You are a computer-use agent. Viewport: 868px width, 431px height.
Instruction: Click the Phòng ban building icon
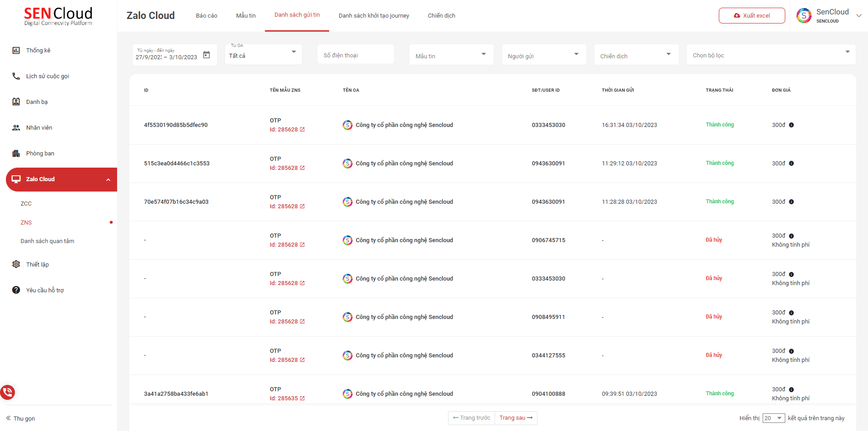coord(16,154)
